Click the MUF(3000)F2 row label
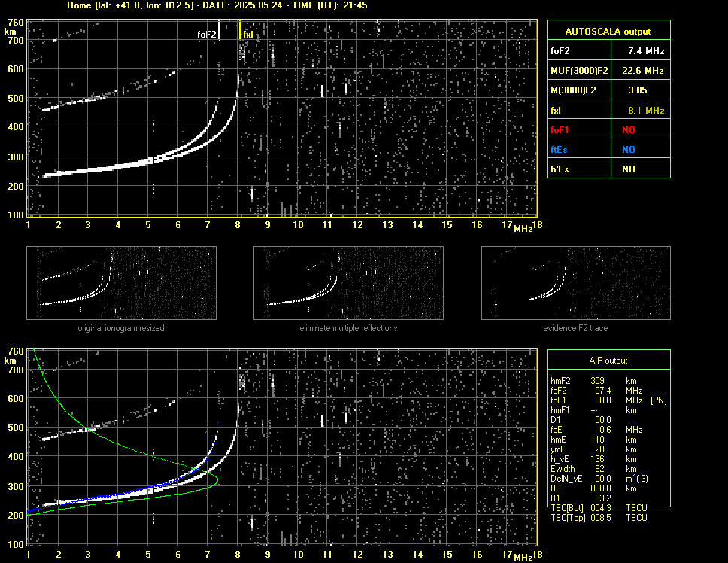The height and width of the screenshot is (563, 728). (x=579, y=71)
